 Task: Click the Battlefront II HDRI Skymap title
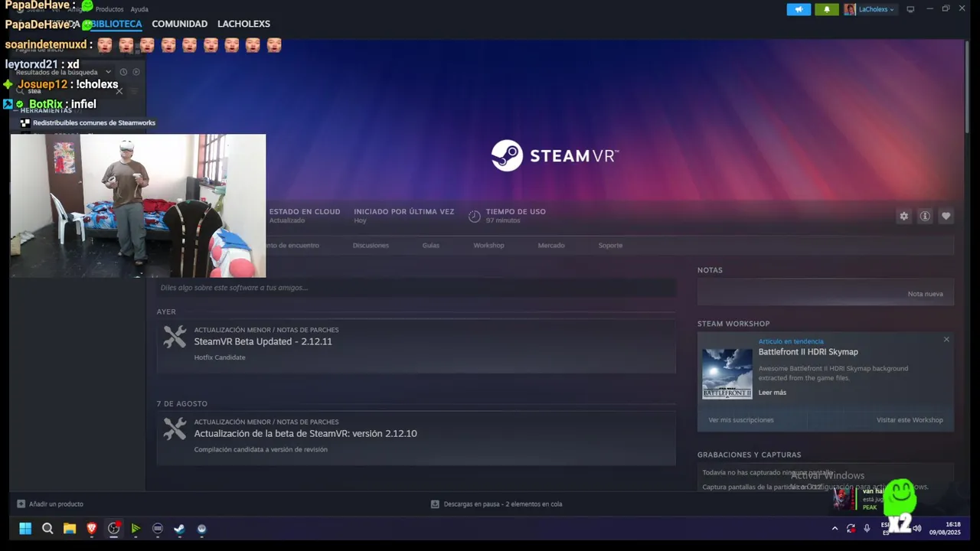tap(808, 352)
